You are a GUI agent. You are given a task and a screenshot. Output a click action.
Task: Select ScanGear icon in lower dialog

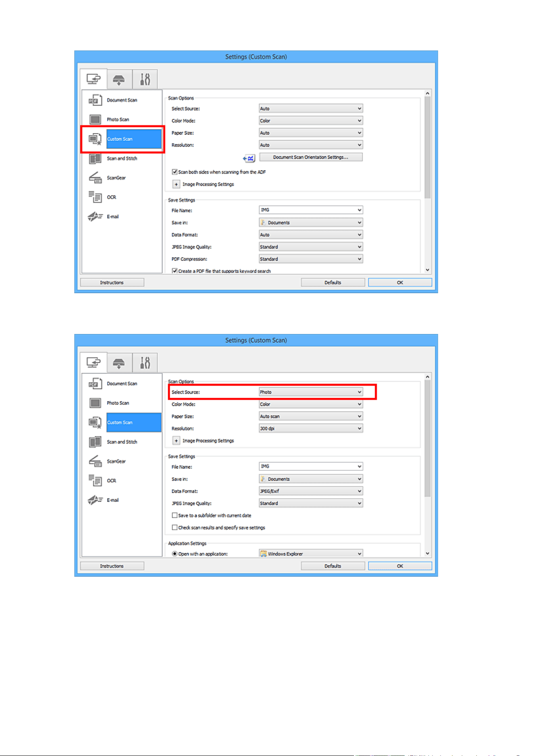point(95,461)
